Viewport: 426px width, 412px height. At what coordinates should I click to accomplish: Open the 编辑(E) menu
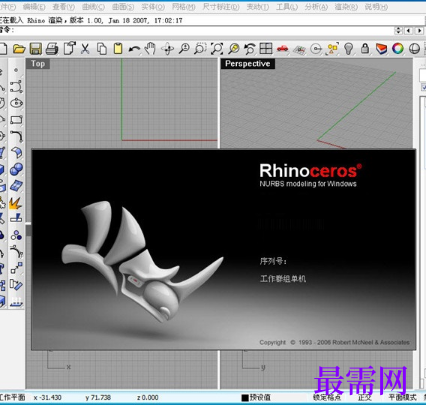point(34,7)
